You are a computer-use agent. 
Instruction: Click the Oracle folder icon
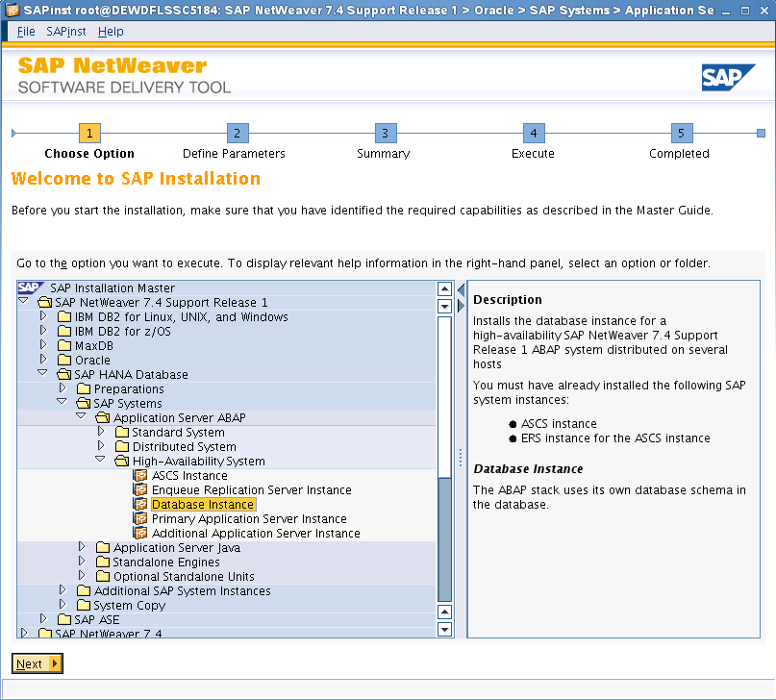(64, 360)
